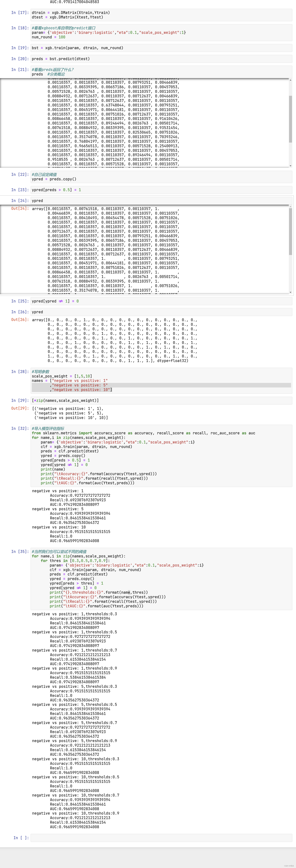Click the "negative vs positive: 5,thresholds:0.7" output line
This screenshot has width=296, height=868.
tap(74, 723)
